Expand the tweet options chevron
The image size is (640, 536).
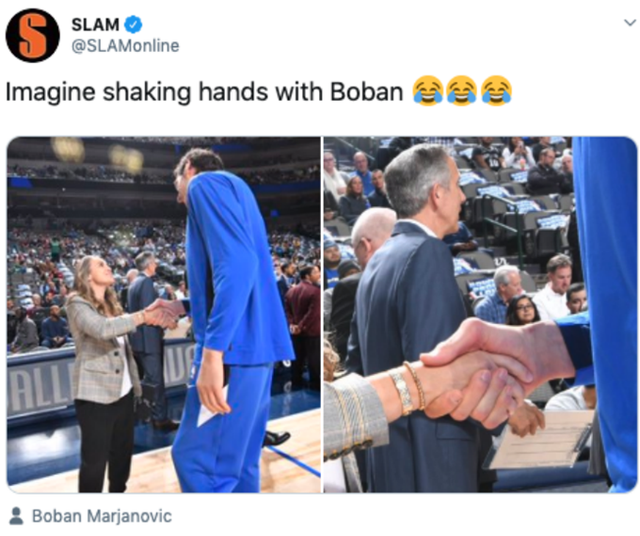click(x=630, y=22)
